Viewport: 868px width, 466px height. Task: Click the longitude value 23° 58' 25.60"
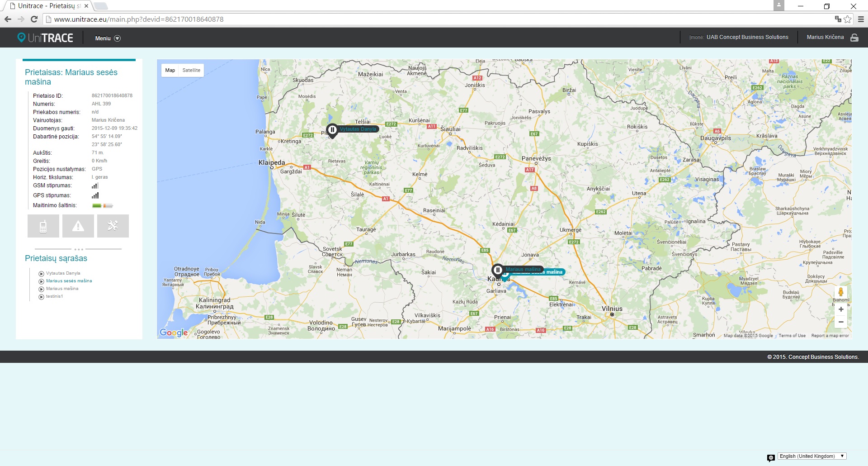tap(107, 144)
